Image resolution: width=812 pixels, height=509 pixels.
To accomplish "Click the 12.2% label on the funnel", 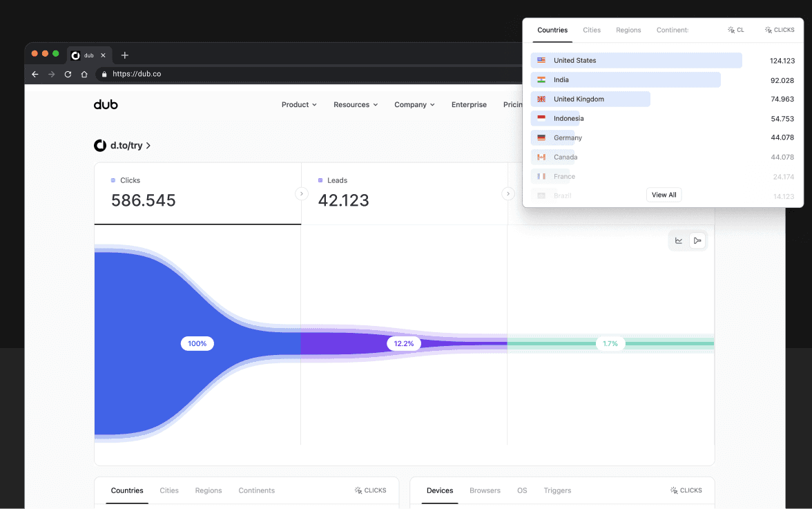I will [x=404, y=343].
